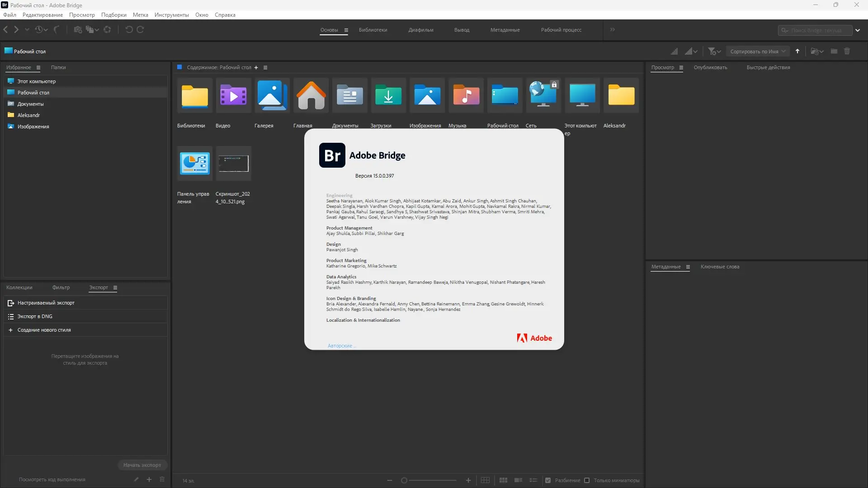
Task: Click Настраиваемый экспорт preset
Action: [x=46, y=303]
